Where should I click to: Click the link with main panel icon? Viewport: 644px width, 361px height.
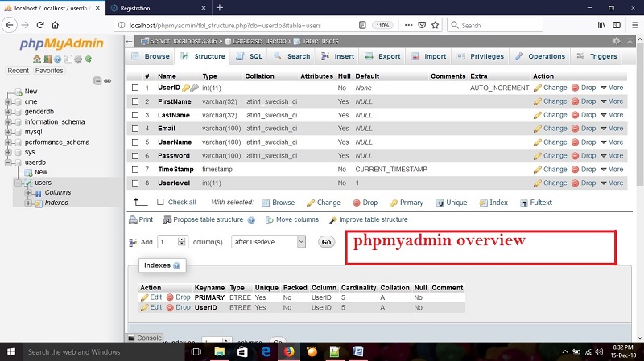tap(108, 81)
